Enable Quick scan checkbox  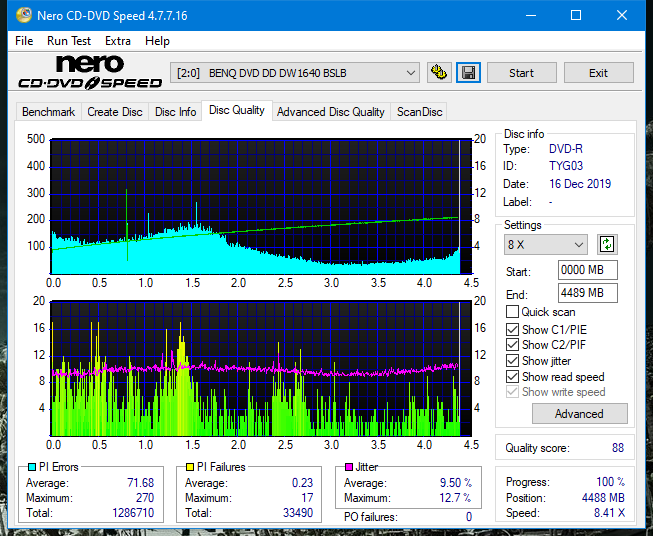[512, 312]
